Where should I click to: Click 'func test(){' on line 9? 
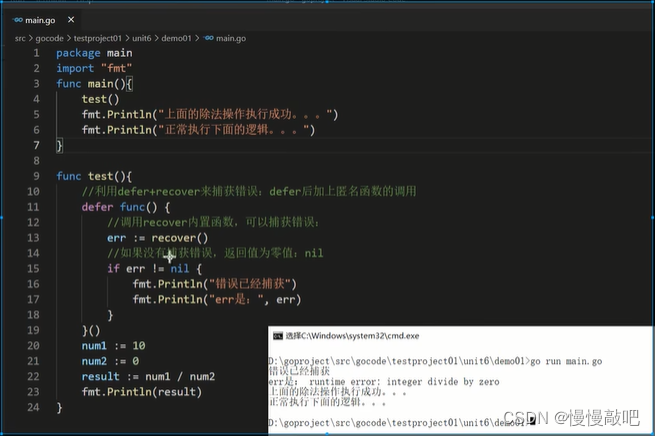[x=94, y=176]
